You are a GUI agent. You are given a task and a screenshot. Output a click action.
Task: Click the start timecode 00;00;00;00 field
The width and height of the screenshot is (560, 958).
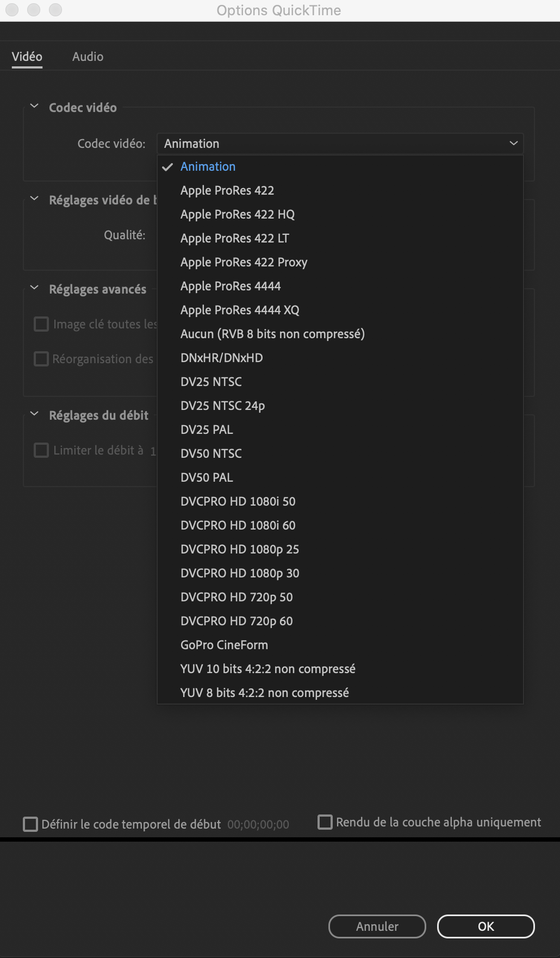(258, 825)
